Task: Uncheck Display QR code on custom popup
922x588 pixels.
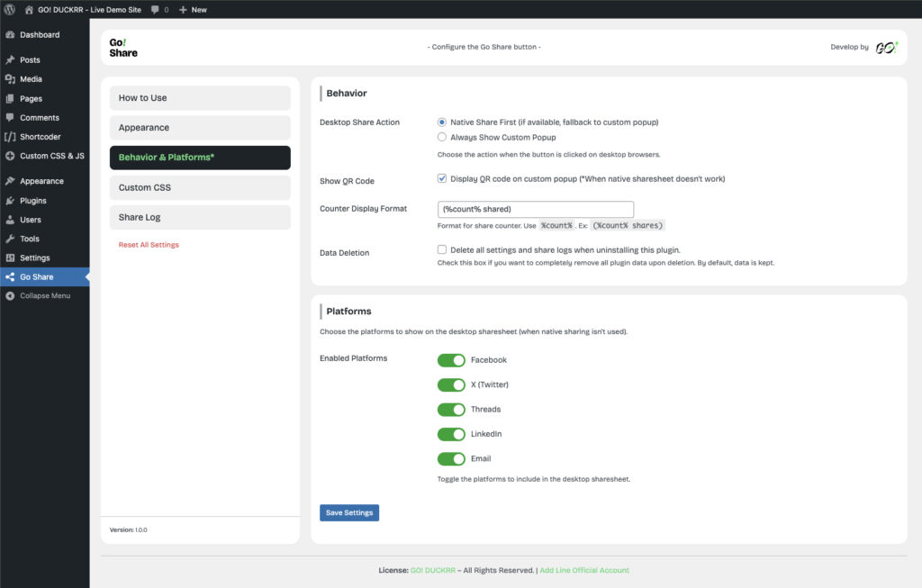Action: tap(442, 179)
